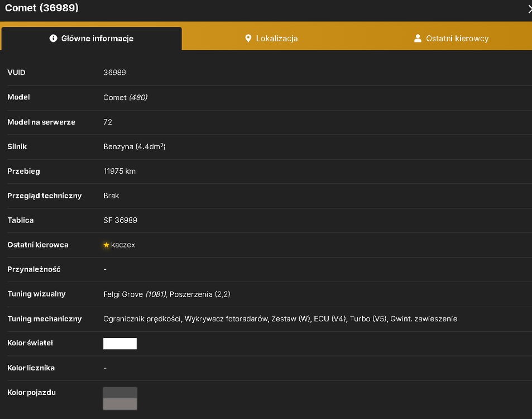Click the Kolor świateł label
Viewport: 532px width, 419px height.
point(30,343)
